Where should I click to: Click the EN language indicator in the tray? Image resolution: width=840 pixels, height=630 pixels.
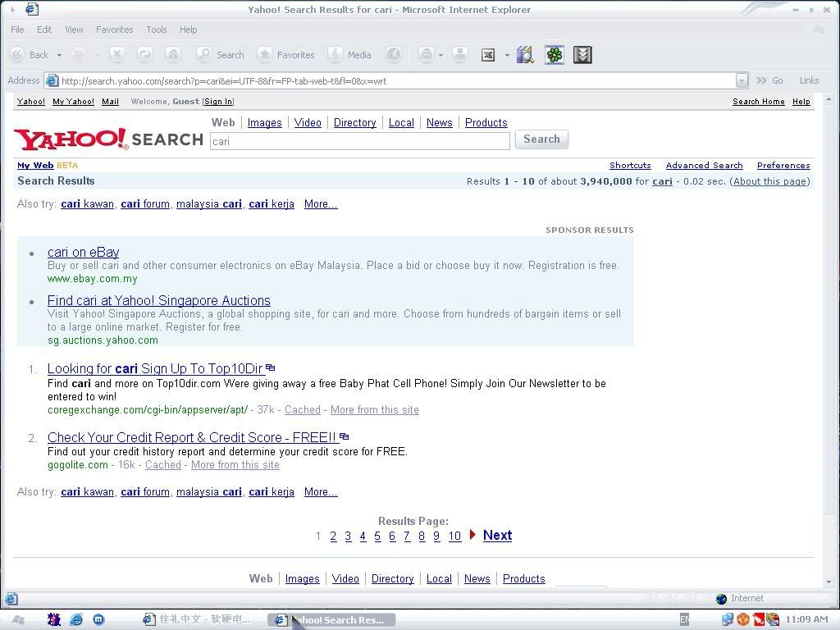[684, 620]
